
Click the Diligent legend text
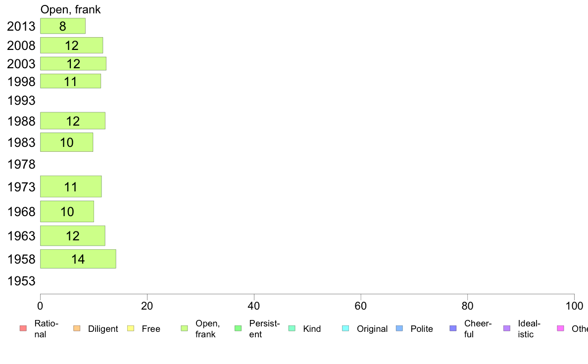pyautogui.click(x=103, y=329)
